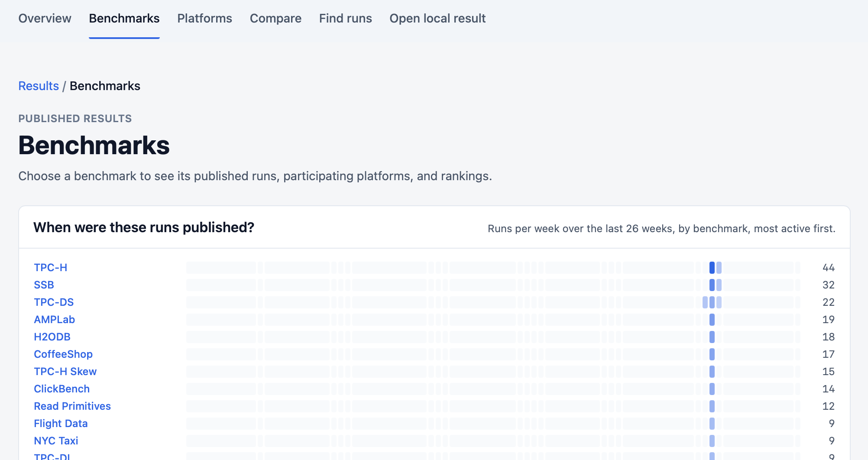
Task: Click the ClickBench run count 14
Action: tap(829, 389)
